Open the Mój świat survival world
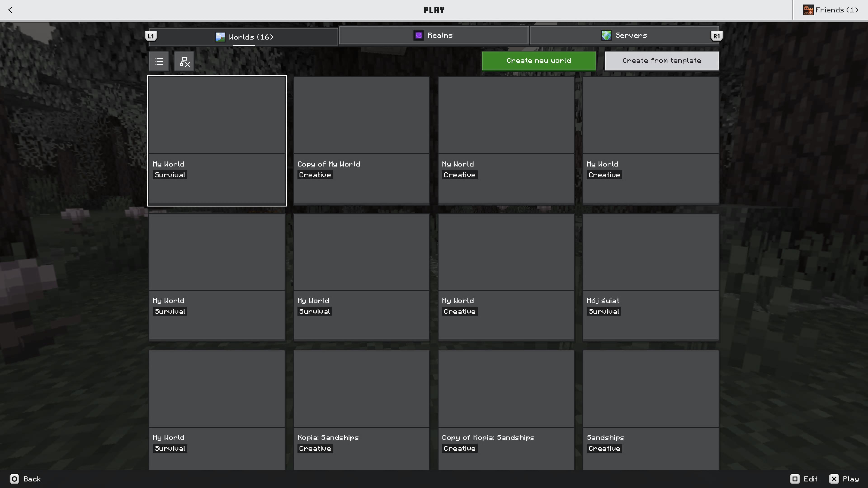868x488 pixels. coord(650,277)
